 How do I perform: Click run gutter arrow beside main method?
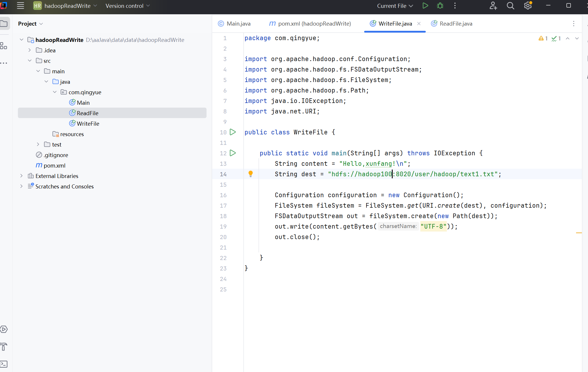coord(233,153)
